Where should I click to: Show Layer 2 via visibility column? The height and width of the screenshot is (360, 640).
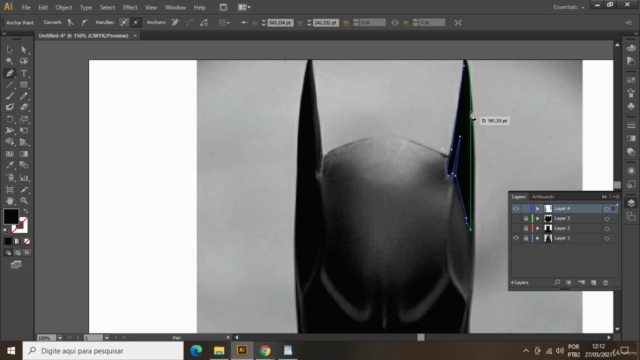[516, 228]
